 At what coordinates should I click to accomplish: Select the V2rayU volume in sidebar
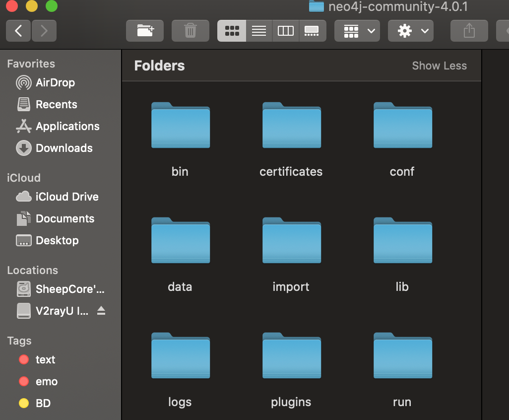(53, 311)
